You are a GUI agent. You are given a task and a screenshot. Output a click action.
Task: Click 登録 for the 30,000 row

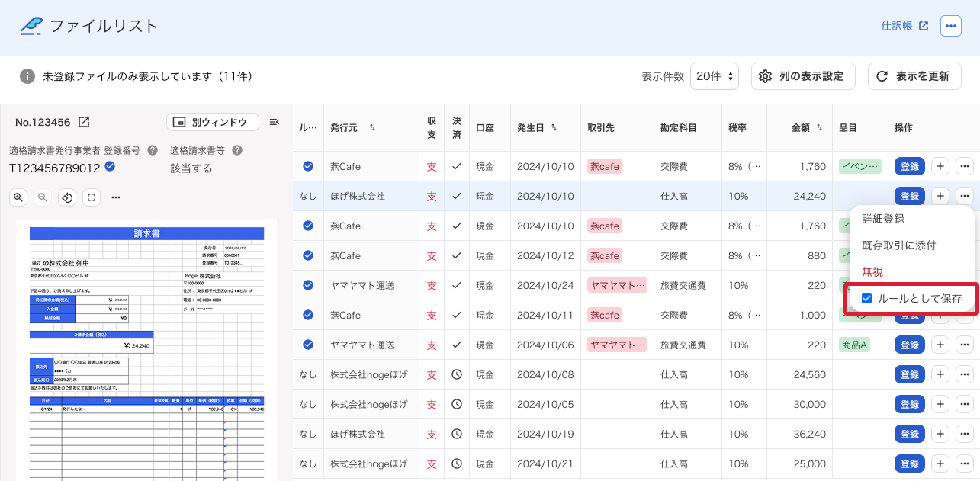[x=910, y=404]
